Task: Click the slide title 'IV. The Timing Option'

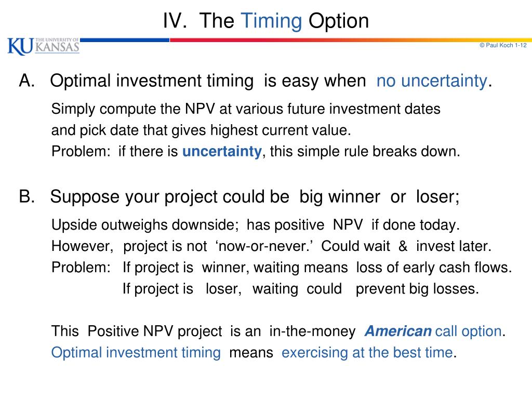Action: [x=265, y=21]
